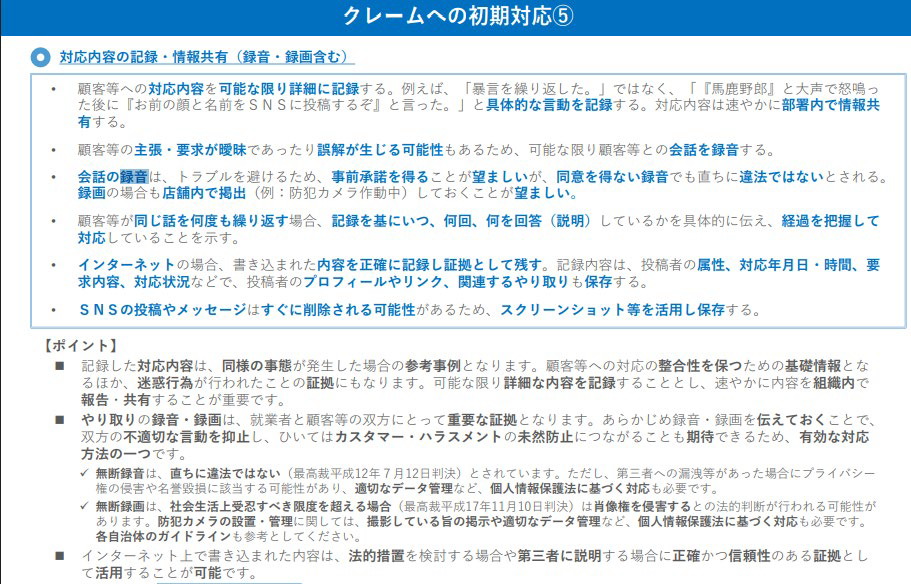Click the 【ポイント】 section label
Image resolution: width=911 pixels, height=584 pixels.
(x=81, y=346)
